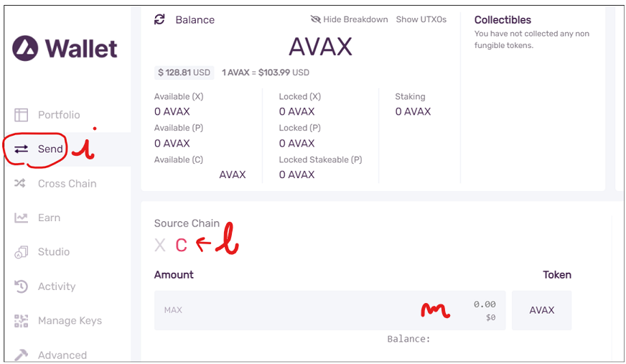This screenshot has width=626, height=364.
Task: Open the AVAX token selector
Action: pos(542,310)
